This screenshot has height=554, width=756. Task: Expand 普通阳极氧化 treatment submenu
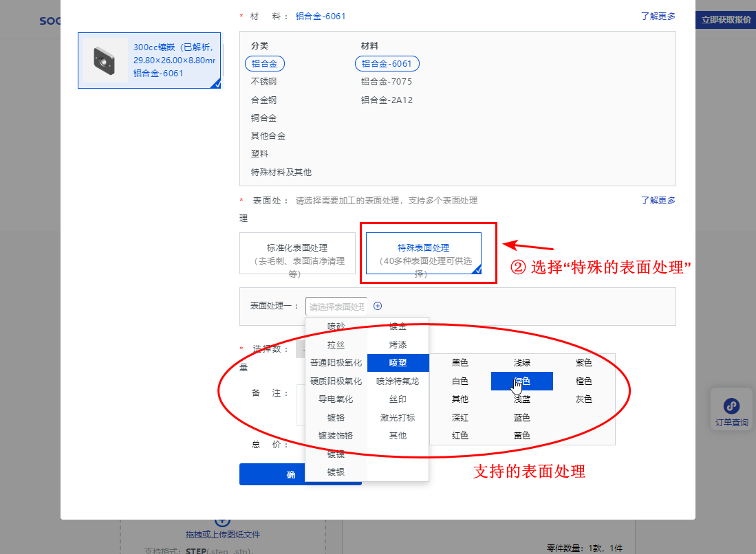pyautogui.click(x=336, y=362)
